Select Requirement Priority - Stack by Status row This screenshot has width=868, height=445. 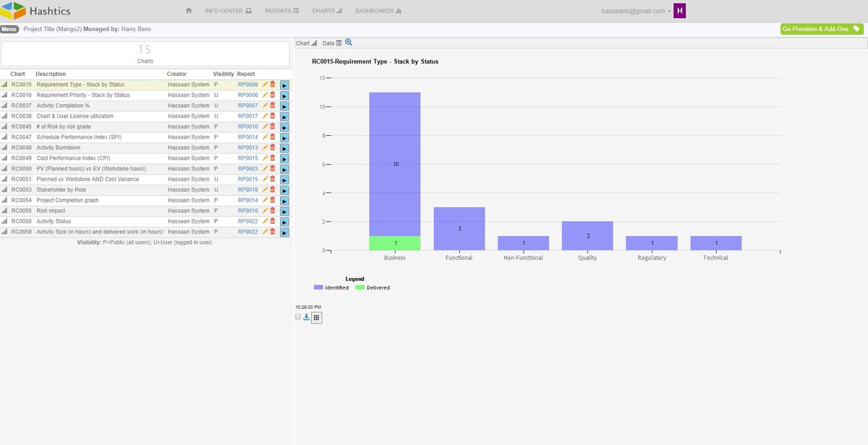click(x=145, y=95)
